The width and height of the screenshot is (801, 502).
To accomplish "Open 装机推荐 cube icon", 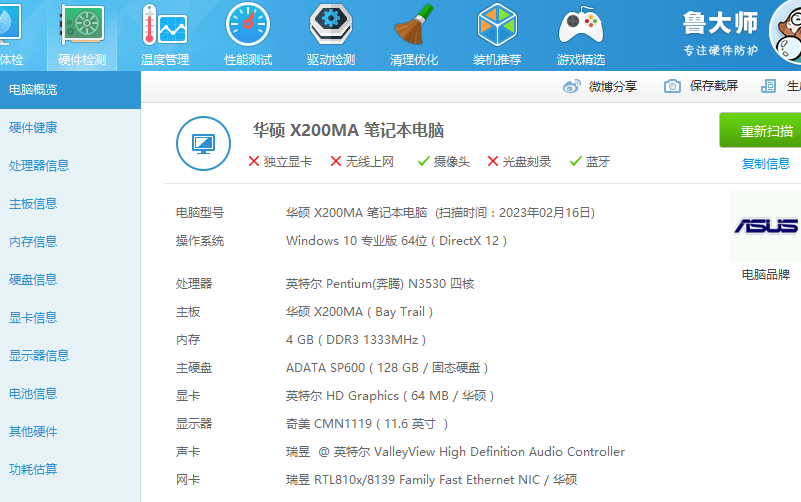I will coord(497,35).
